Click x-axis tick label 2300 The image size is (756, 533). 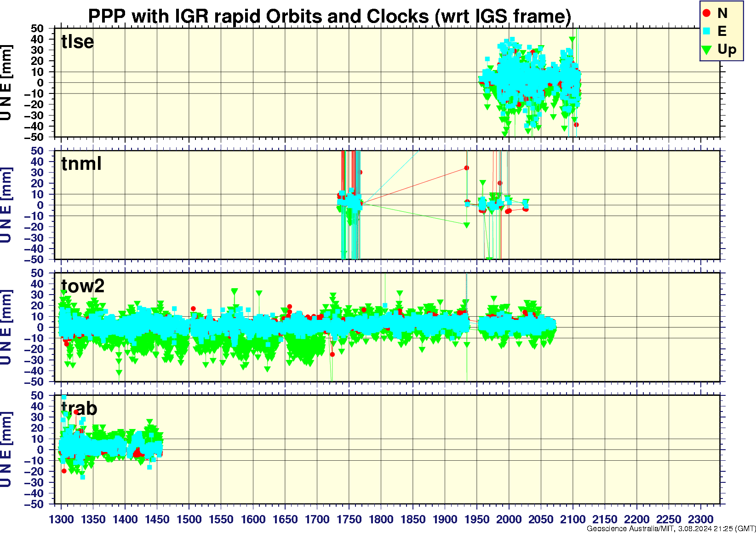click(x=700, y=519)
